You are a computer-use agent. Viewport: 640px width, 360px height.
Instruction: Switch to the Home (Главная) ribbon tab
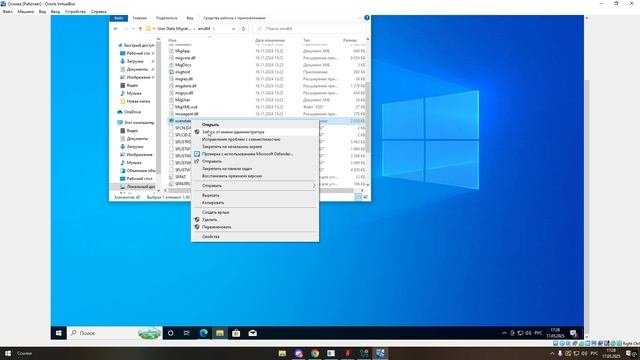(x=140, y=18)
